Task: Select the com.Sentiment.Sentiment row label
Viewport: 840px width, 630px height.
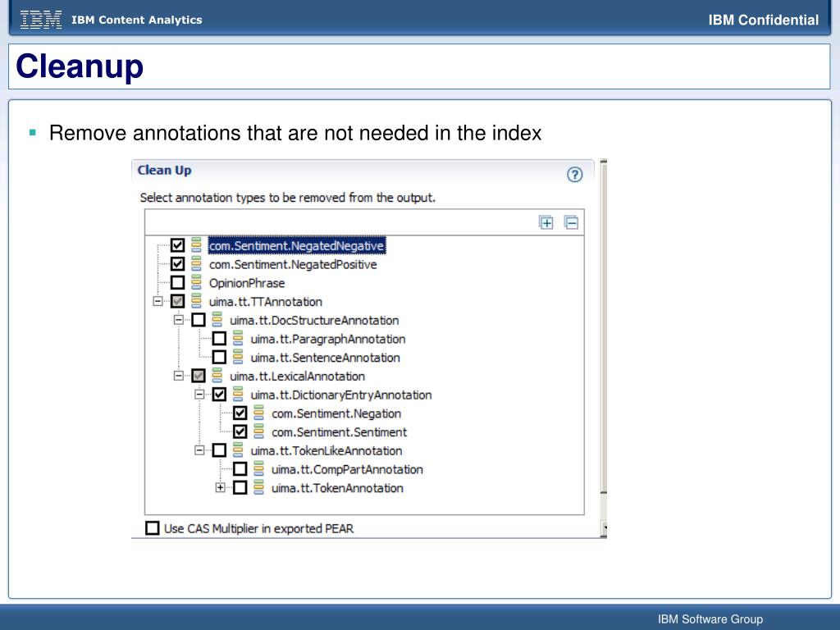Action: point(339,432)
